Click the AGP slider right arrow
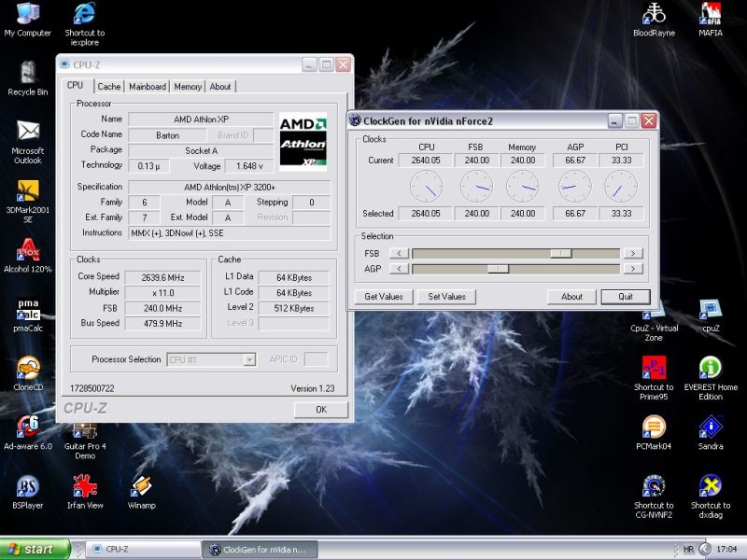 point(633,269)
